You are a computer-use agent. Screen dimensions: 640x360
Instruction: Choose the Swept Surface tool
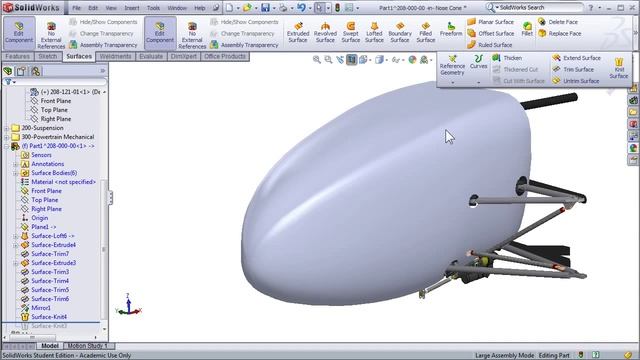(x=351, y=32)
